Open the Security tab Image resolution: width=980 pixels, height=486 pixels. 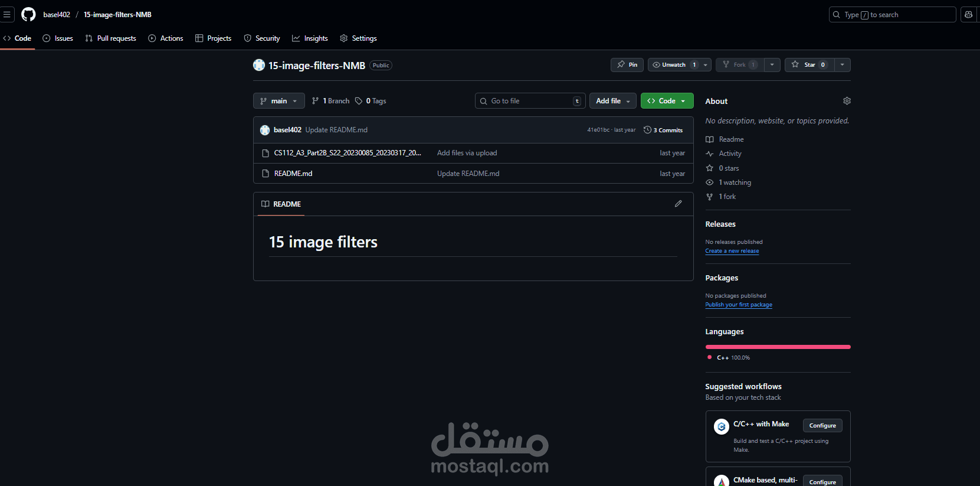[x=262, y=38]
